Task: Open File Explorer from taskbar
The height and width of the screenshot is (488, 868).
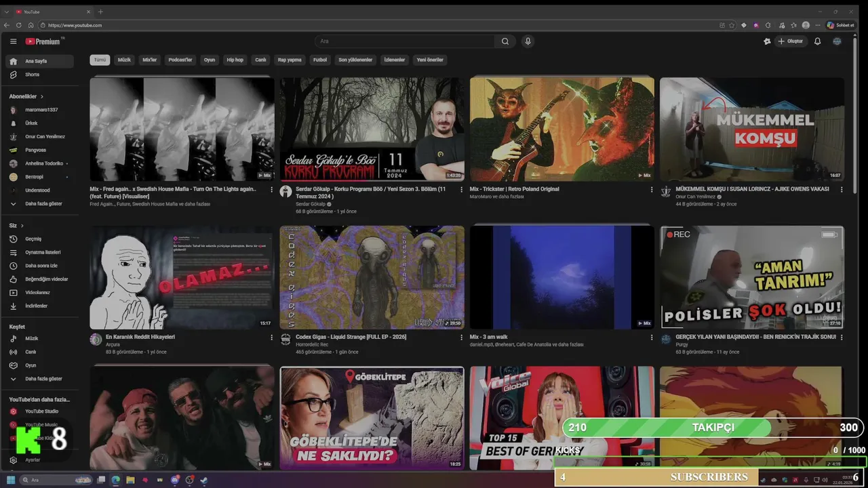Action: click(x=130, y=480)
